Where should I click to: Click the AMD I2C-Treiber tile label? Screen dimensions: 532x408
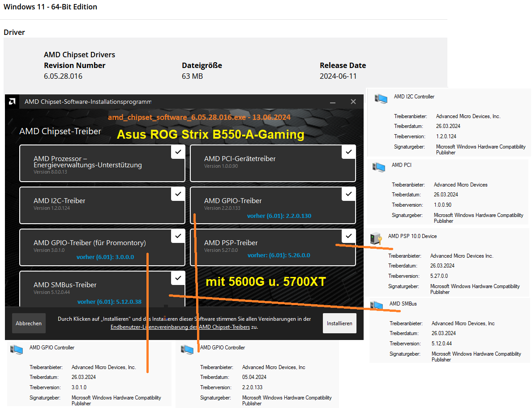[x=60, y=200]
